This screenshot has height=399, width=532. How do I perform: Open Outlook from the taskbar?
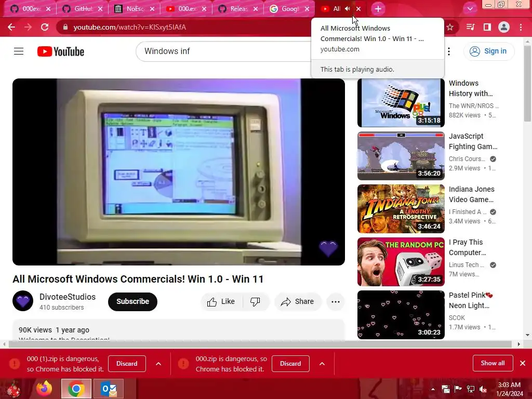109,389
